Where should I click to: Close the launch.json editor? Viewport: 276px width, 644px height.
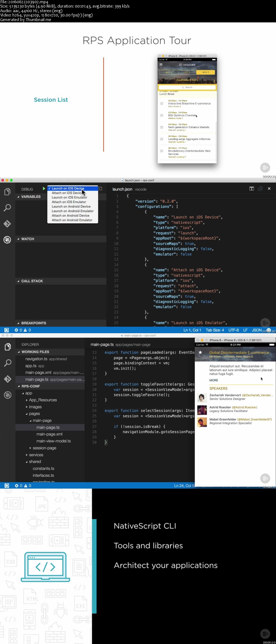tap(269, 189)
